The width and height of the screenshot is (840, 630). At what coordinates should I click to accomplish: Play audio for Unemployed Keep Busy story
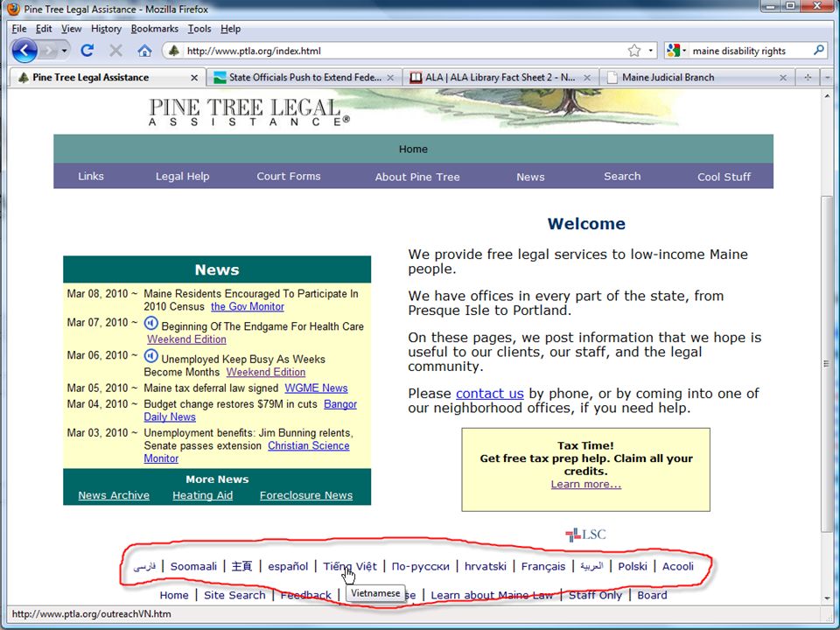151,356
